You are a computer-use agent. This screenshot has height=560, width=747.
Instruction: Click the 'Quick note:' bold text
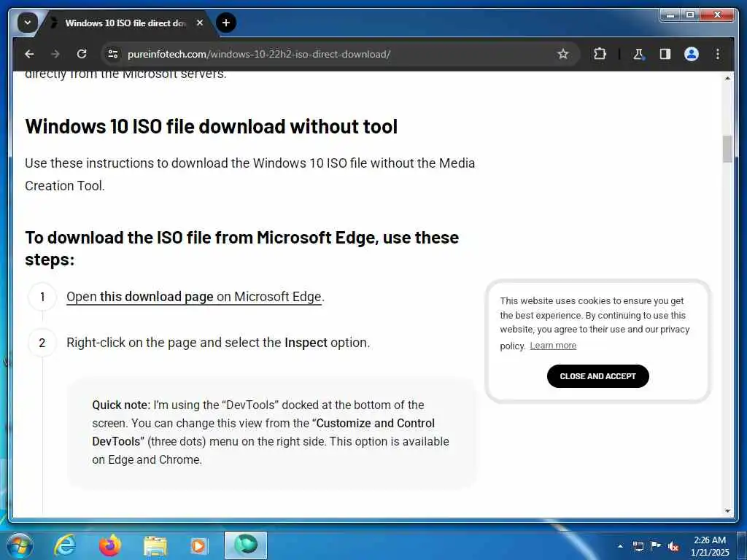pyautogui.click(x=121, y=405)
